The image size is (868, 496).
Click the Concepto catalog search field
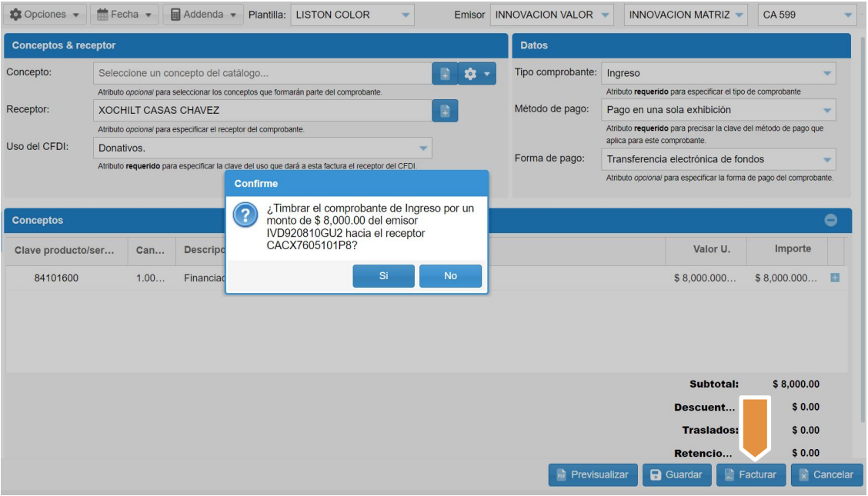(x=262, y=74)
